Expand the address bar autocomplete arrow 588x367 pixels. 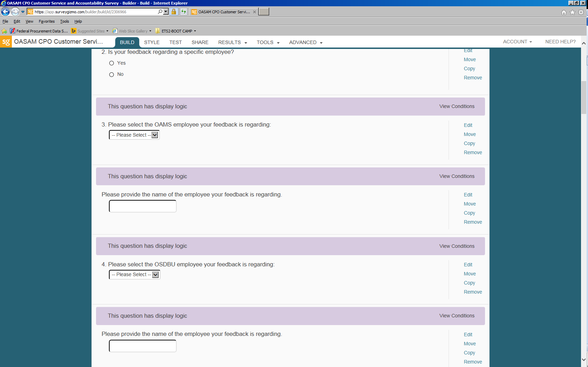coord(166,12)
